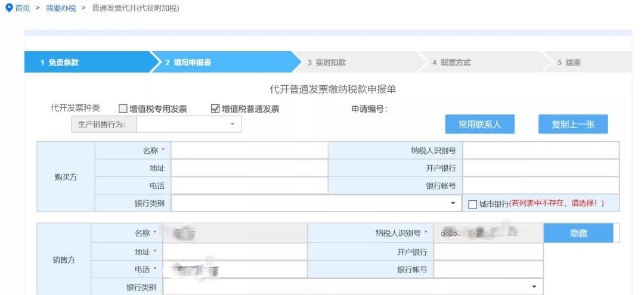This screenshot has width=644, height=295.
Task: Focus buyer 地址 input field
Action: (x=249, y=168)
